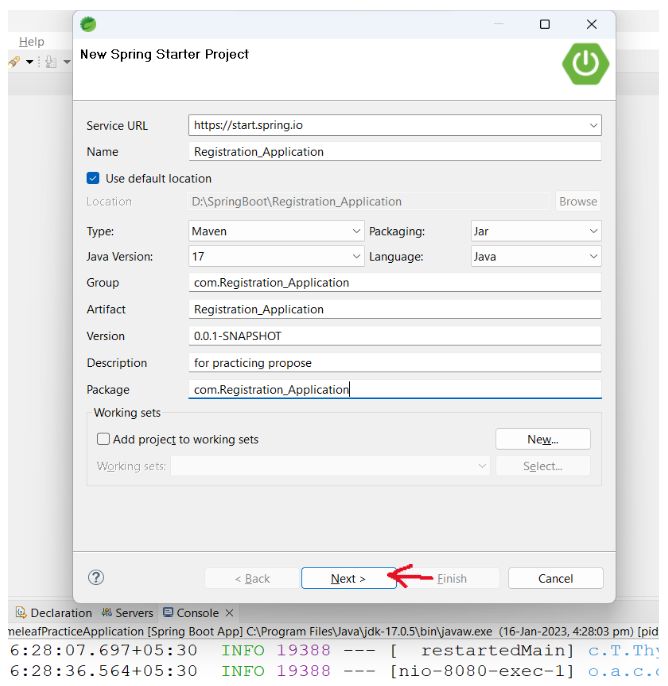Expand the Service URL dropdown

pos(593,125)
